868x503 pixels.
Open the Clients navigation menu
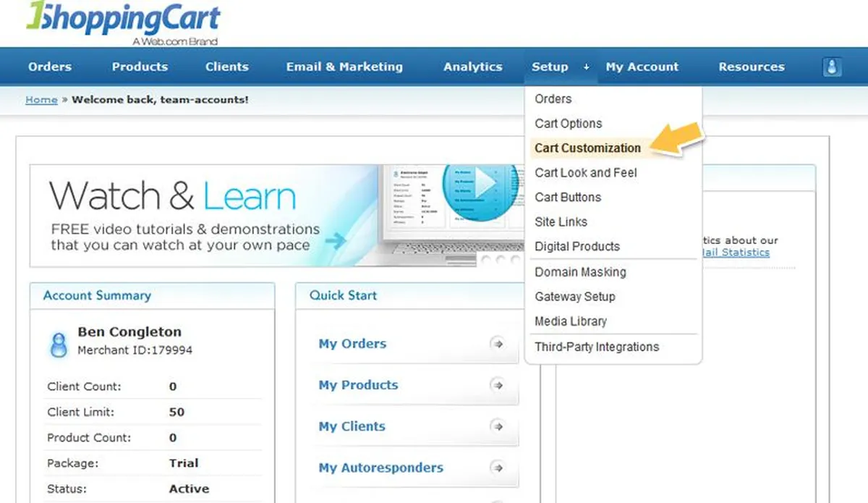pyautogui.click(x=226, y=67)
